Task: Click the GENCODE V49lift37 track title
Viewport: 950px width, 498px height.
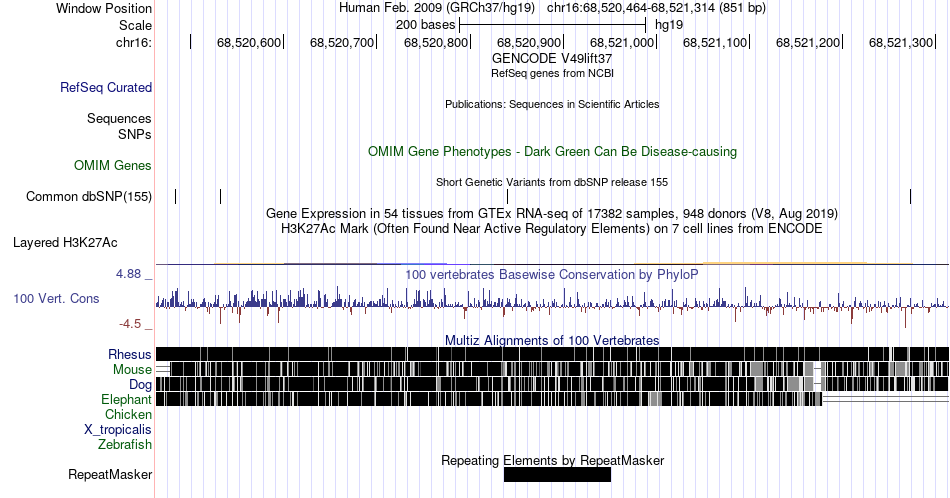Action: [552, 59]
